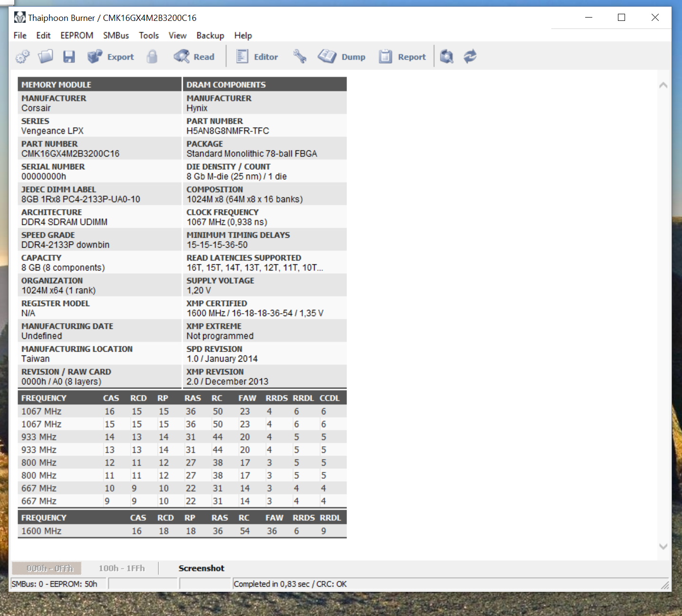Click the Hynix manufacturer value
This screenshot has height=616, width=682.
click(197, 108)
